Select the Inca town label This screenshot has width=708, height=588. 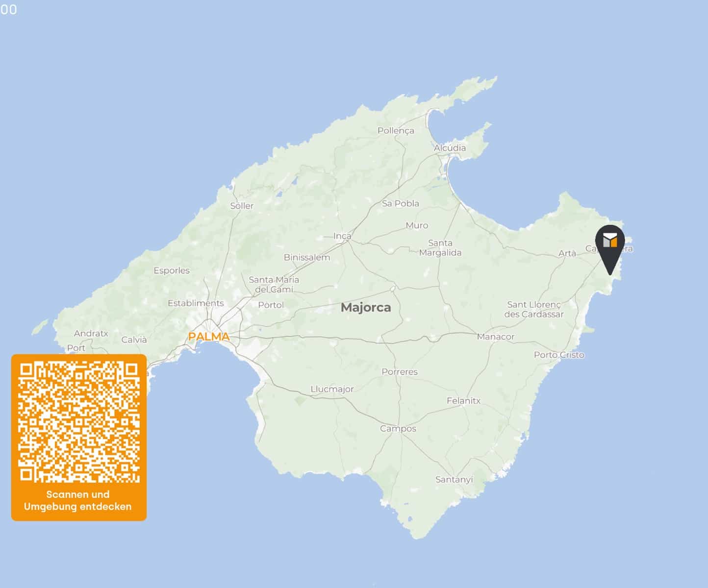click(x=342, y=236)
